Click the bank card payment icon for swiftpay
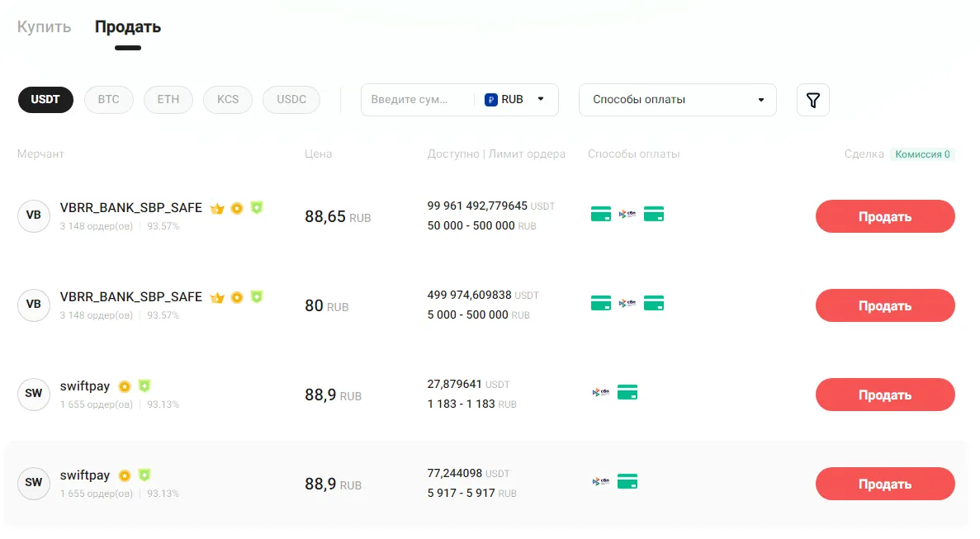Viewport: 980px width, 539px height. click(x=627, y=392)
